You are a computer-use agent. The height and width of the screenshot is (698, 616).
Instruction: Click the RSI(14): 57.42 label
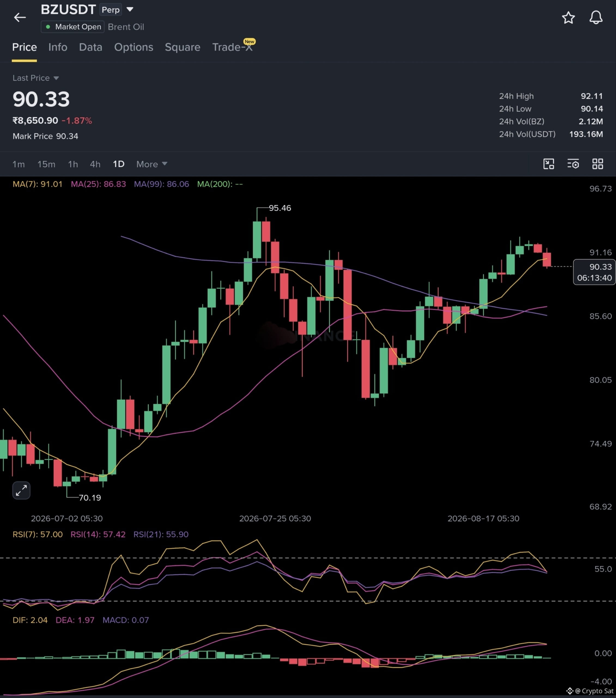98,534
